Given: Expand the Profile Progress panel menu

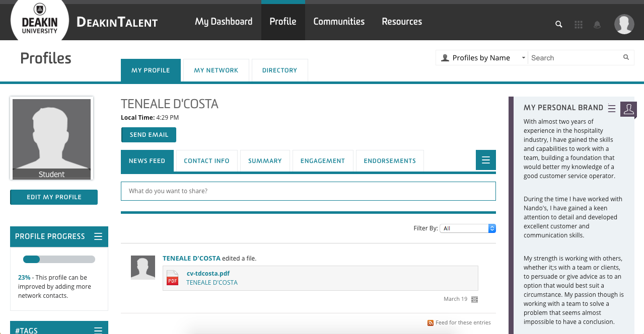Looking at the screenshot, I should (98, 236).
